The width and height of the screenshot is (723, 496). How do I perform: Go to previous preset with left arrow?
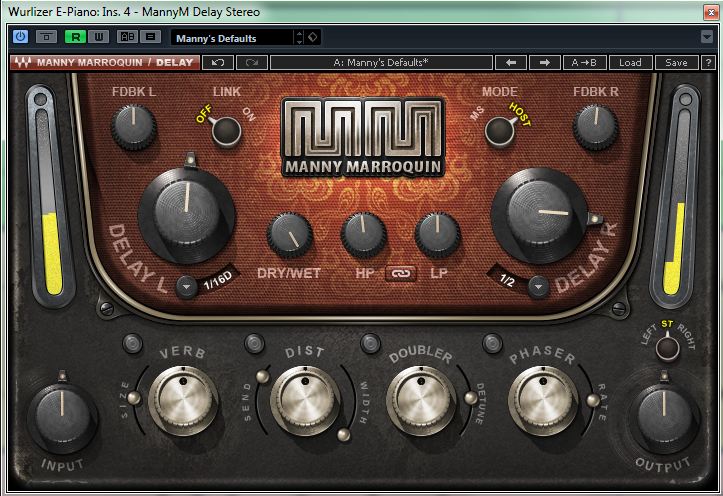[511, 63]
